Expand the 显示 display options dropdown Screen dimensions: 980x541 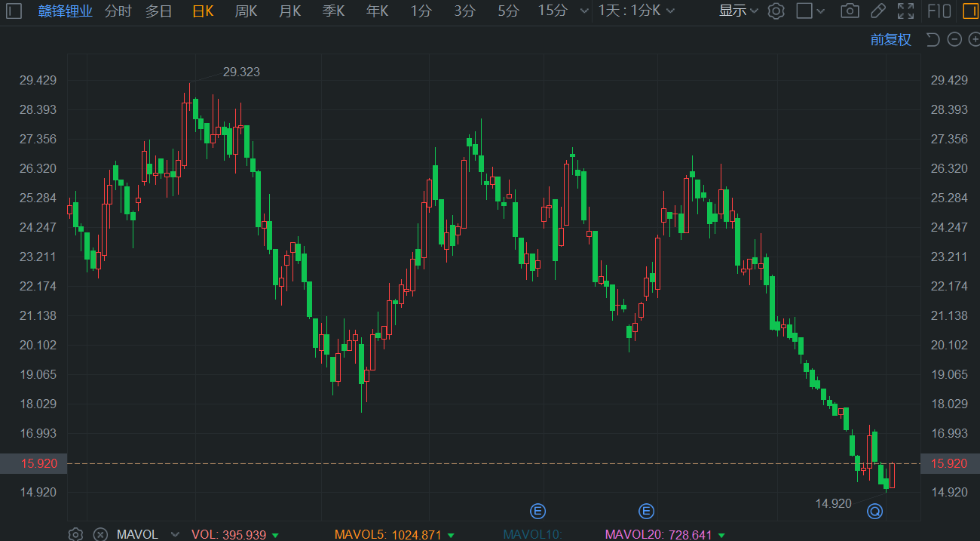(x=737, y=11)
